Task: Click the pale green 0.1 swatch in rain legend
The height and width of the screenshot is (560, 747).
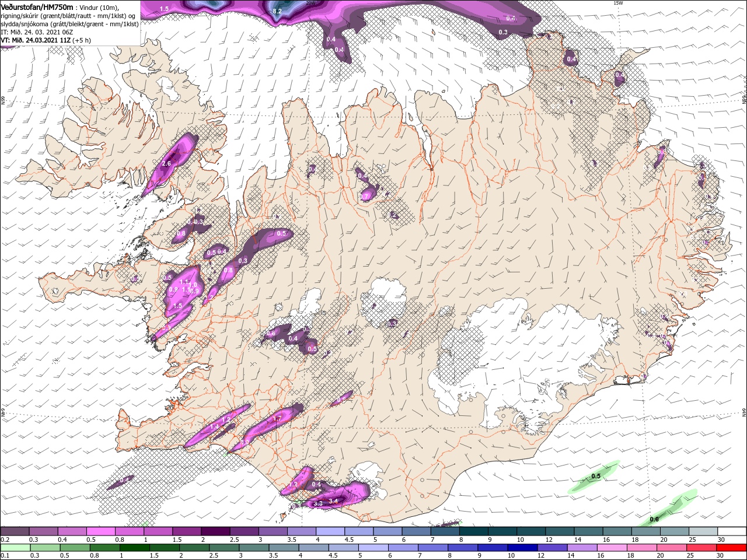Action: point(15,547)
